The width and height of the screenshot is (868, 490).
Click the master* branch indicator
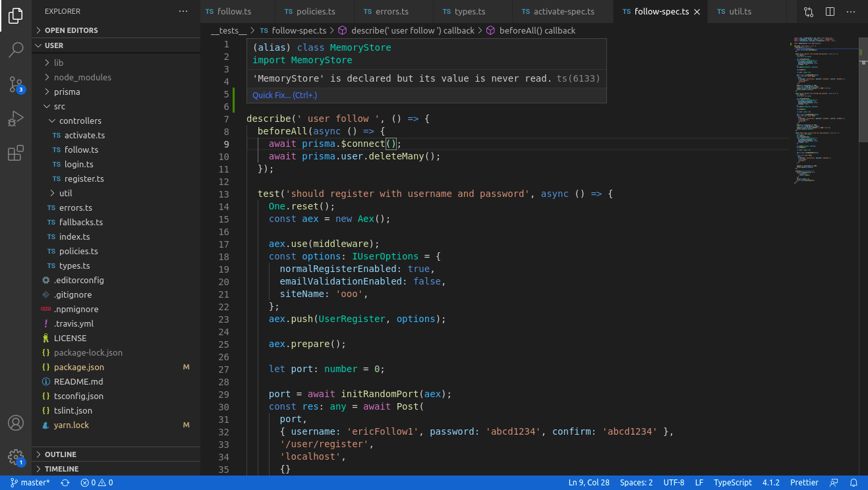click(30, 483)
